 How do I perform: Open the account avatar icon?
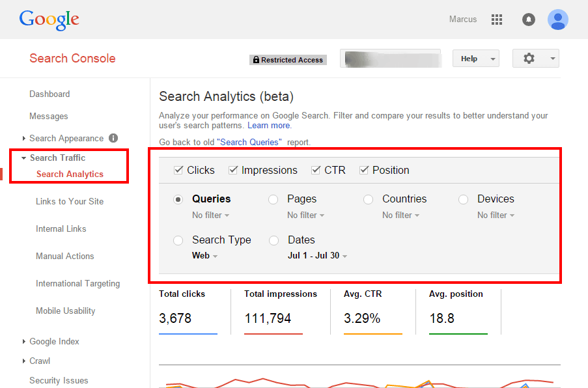(557, 20)
